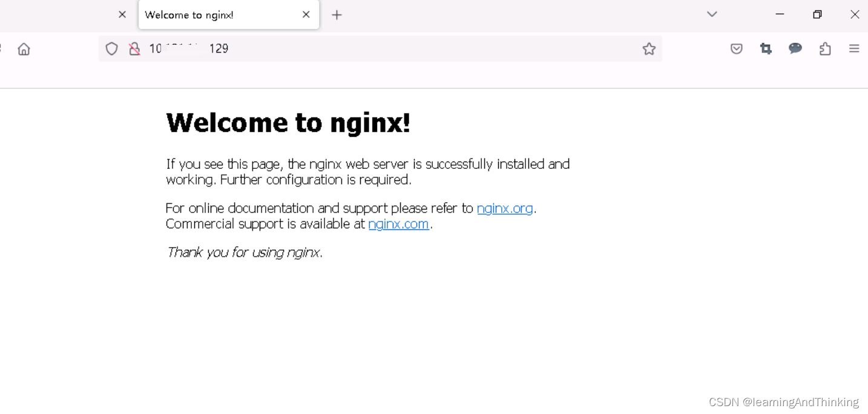868x414 pixels.
Task: Show insecure connection lock details
Action: point(134,49)
